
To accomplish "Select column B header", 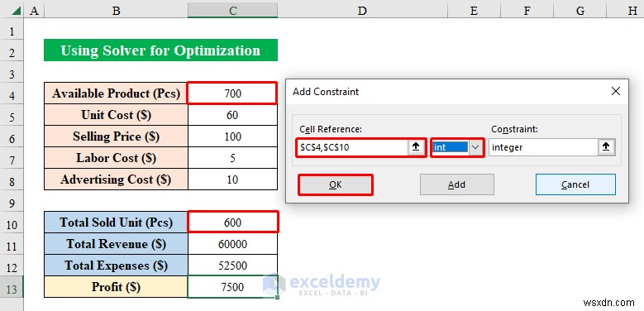I will point(117,10).
